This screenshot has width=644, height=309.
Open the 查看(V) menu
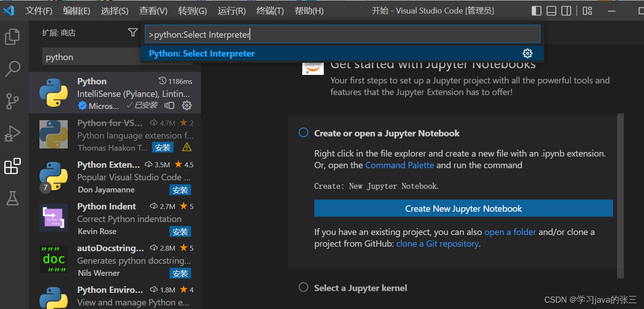153,11
